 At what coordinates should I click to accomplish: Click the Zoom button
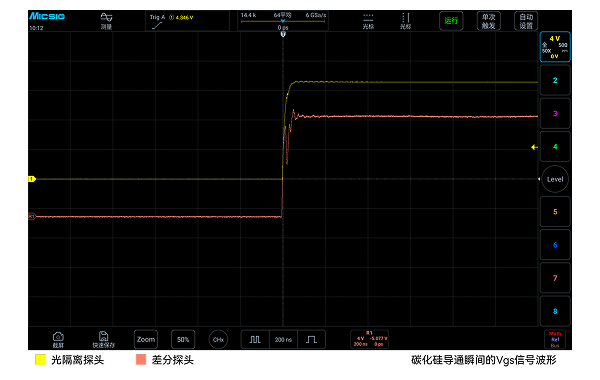point(146,339)
